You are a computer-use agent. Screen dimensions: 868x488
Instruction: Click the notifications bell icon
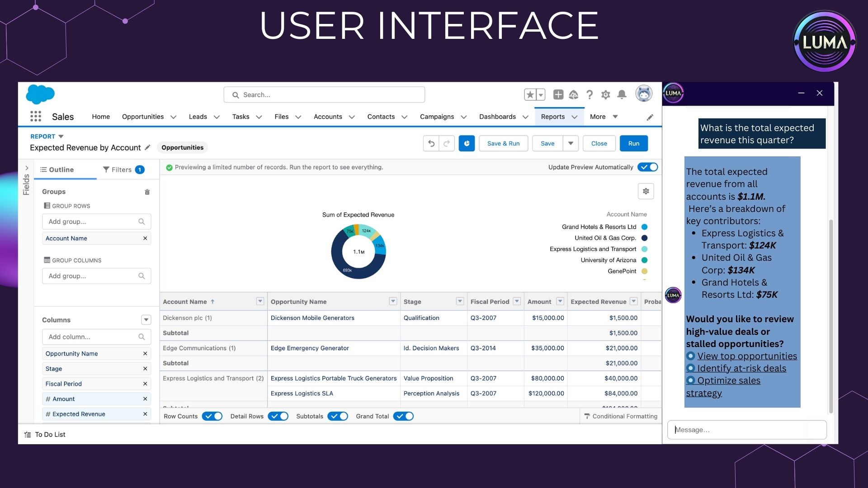click(x=622, y=94)
